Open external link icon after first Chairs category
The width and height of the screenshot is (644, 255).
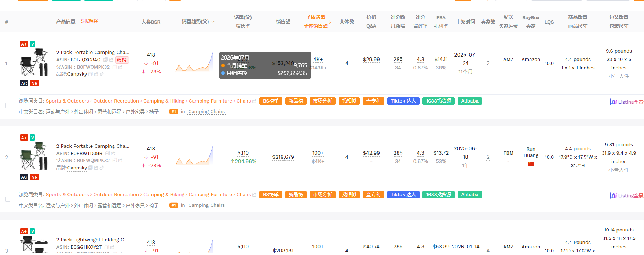(254, 101)
